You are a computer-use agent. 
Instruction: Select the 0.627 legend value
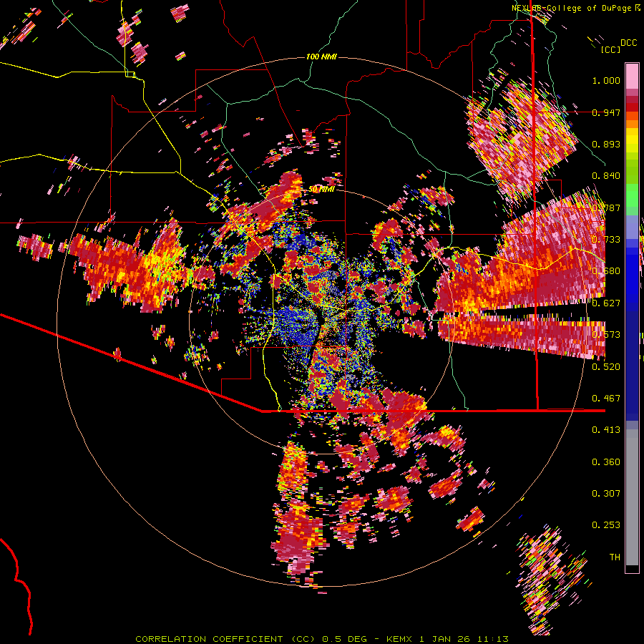tap(606, 303)
